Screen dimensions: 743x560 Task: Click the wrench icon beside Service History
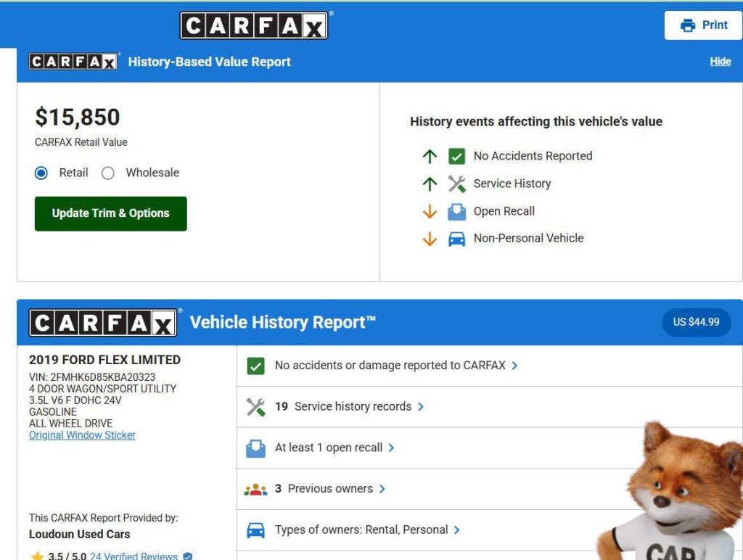point(456,184)
